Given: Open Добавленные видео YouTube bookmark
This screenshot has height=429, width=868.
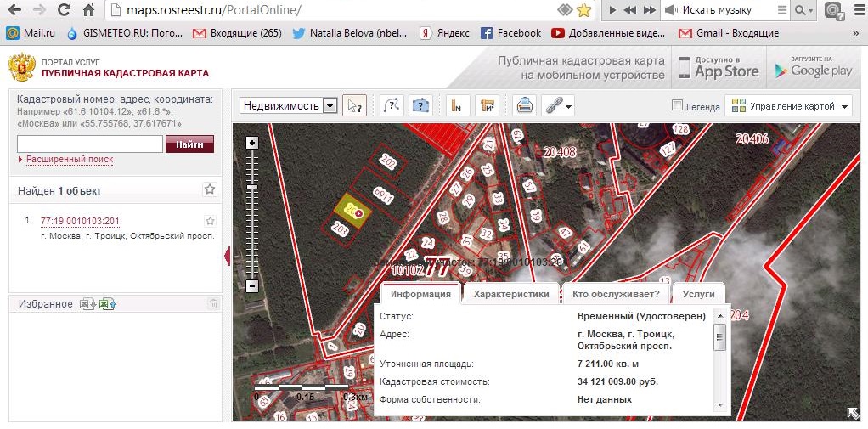Looking at the screenshot, I should tap(608, 33).
